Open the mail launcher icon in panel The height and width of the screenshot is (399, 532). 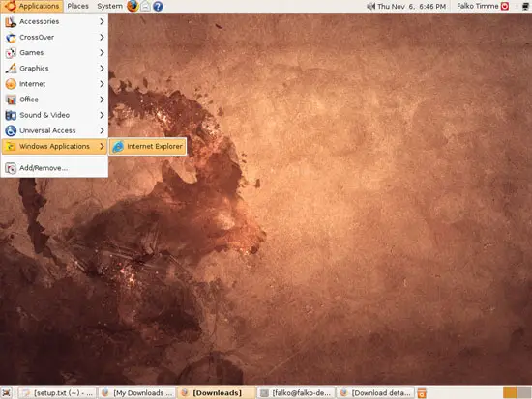click(x=145, y=6)
